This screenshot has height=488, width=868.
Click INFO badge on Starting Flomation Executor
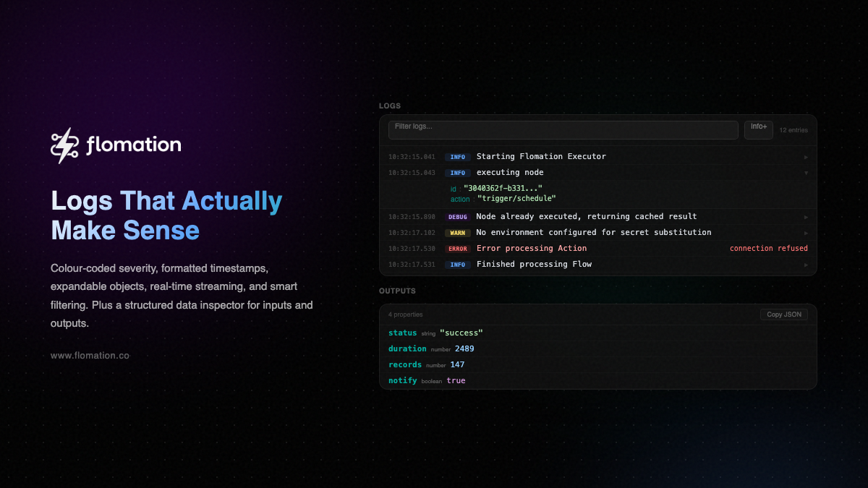click(458, 157)
